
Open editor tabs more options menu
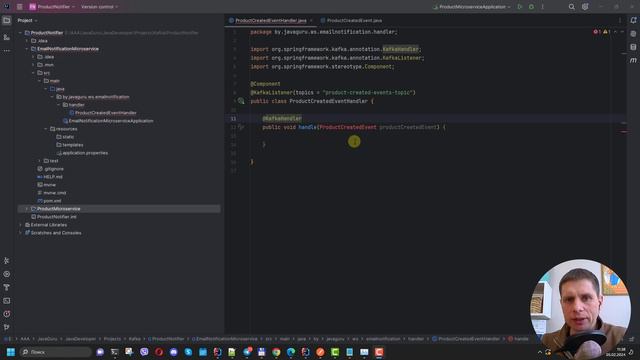coord(620,20)
